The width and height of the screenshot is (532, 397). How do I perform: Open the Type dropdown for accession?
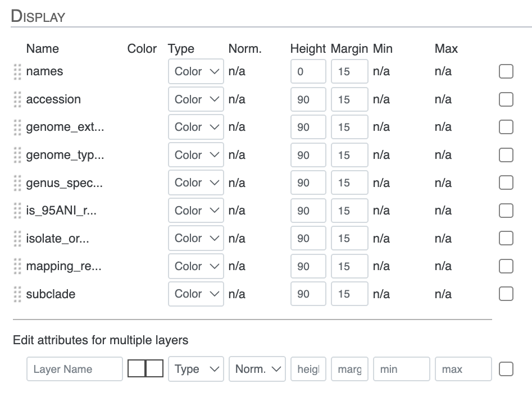[195, 99]
